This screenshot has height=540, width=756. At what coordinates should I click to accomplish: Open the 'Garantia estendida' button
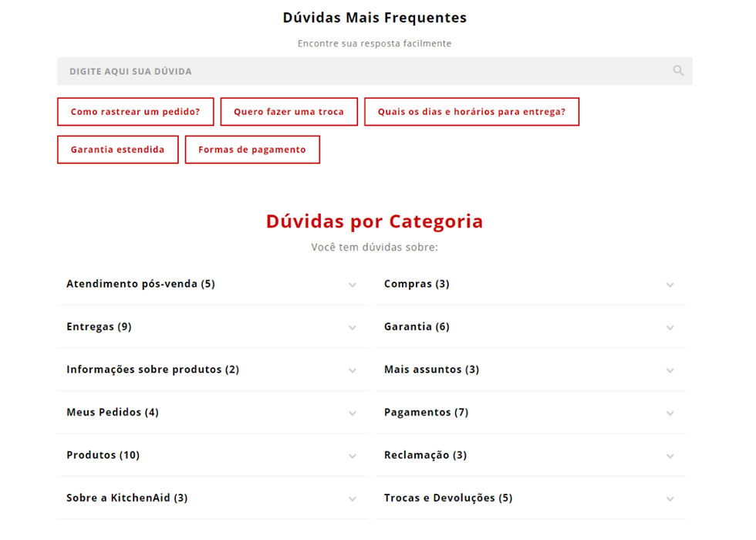click(x=117, y=150)
